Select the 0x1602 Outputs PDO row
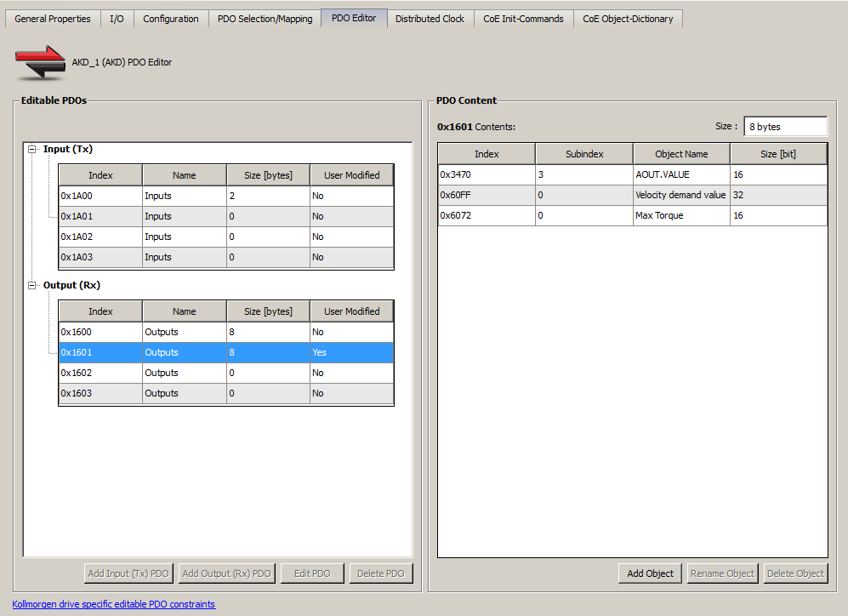The width and height of the screenshot is (848, 616). 226,373
